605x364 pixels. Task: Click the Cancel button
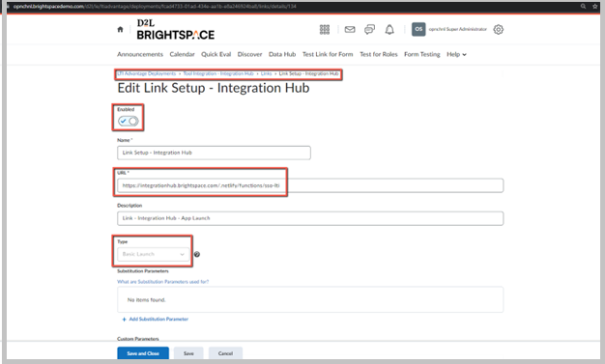(x=225, y=353)
